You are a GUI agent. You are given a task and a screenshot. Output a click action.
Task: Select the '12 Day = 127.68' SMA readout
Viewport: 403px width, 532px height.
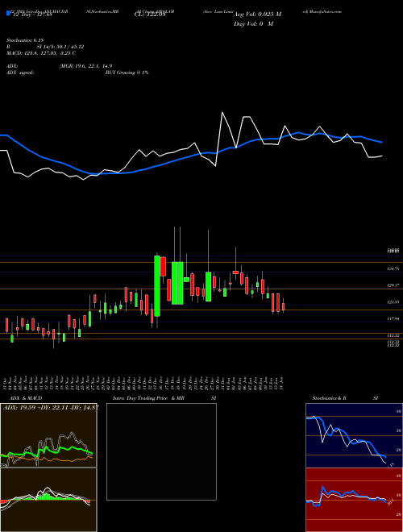tap(31, 15)
